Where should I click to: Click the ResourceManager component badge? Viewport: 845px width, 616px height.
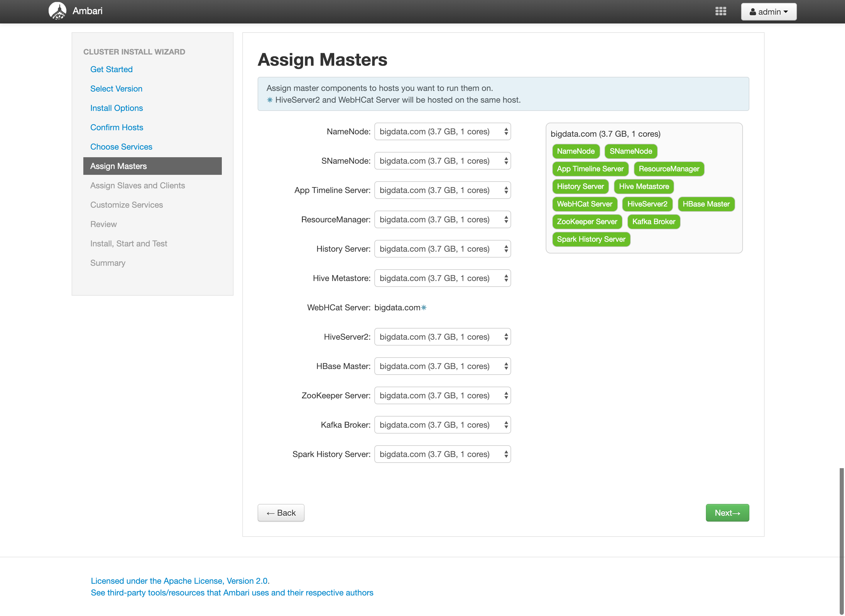pos(669,169)
